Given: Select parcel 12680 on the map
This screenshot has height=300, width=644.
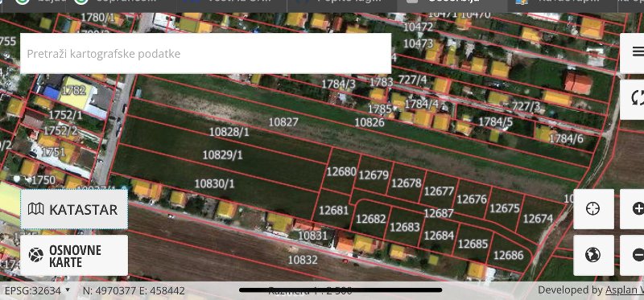Looking at the screenshot, I should click(x=341, y=171).
